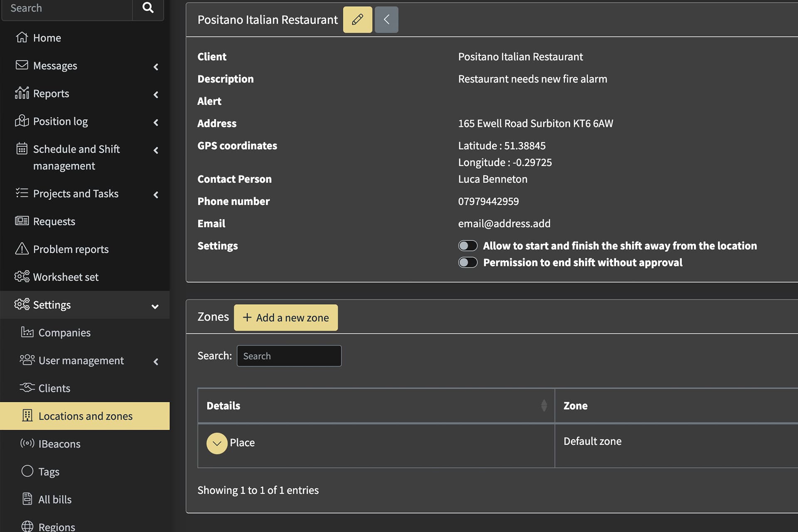Click the search magnifier icon
Viewport: 798px width, 532px height.
click(148, 8)
